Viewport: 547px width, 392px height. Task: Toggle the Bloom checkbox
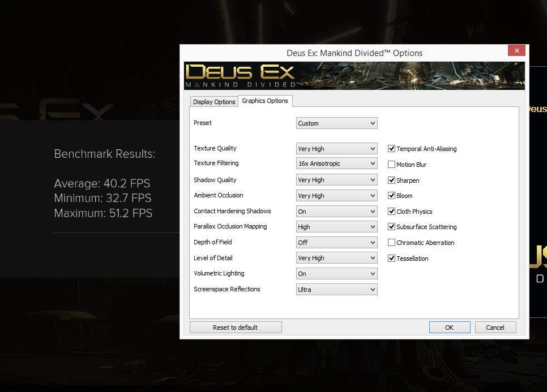(391, 196)
